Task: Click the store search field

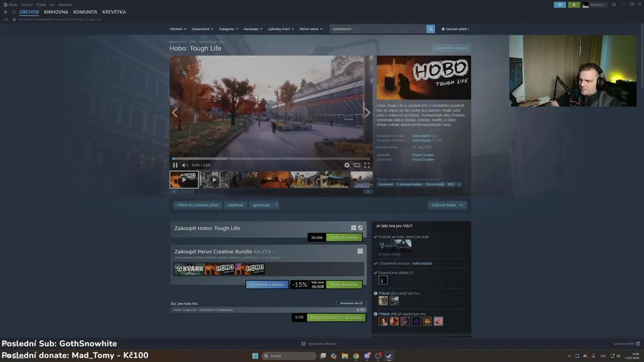Action: (x=378, y=29)
